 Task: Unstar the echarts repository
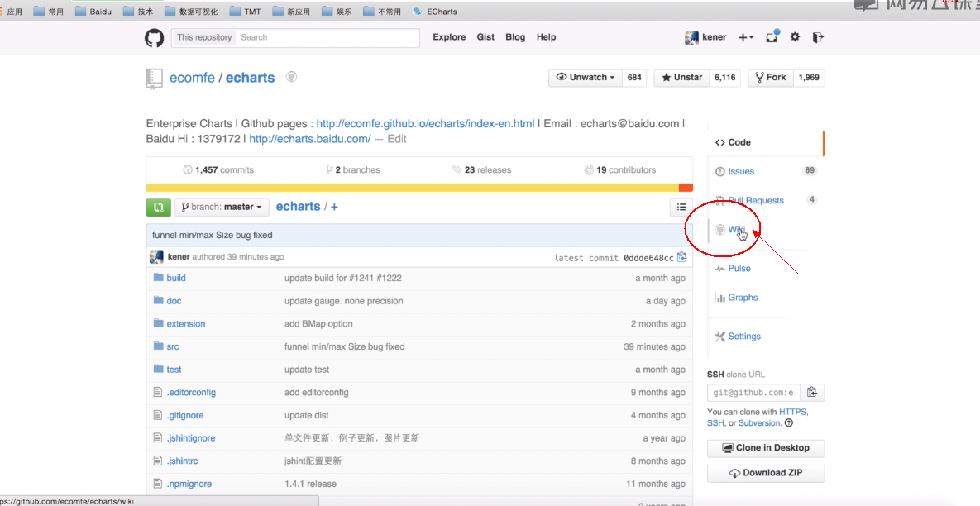click(682, 78)
